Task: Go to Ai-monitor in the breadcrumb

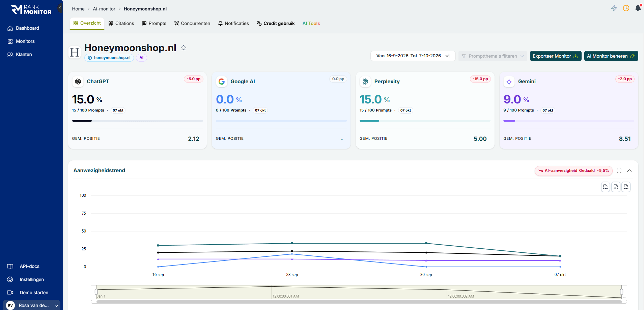Action: (x=104, y=9)
